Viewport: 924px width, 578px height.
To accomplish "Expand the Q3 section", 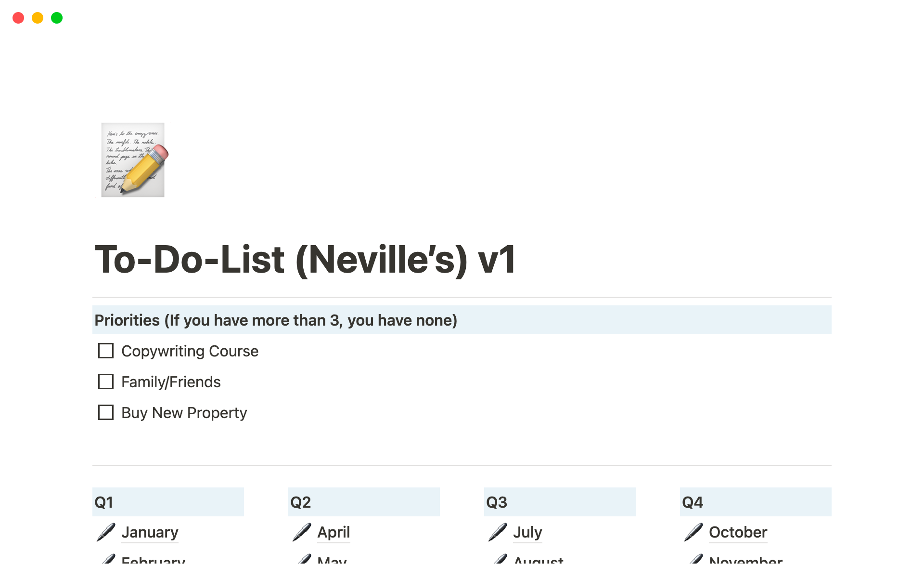I will [497, 501].
